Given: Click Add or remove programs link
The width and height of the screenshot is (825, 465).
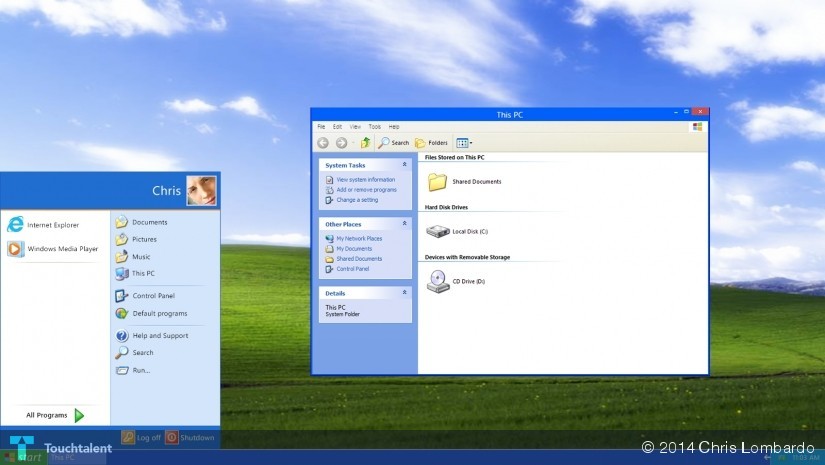Looking at the screenshot, I should (366, 189).
